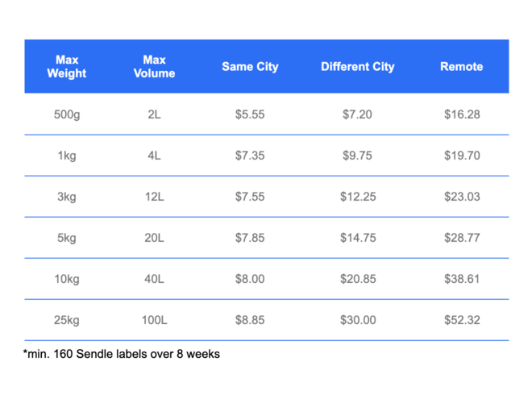Select the $5.55 same city price
This screenshot has height=399, width=532.
[x=250, y=114]
